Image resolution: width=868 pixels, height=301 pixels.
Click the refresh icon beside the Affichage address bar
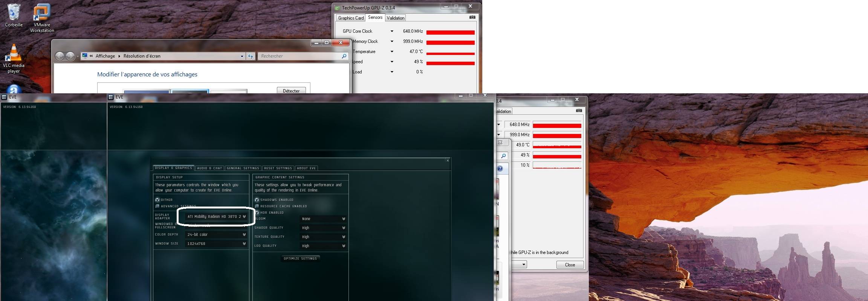251,56
